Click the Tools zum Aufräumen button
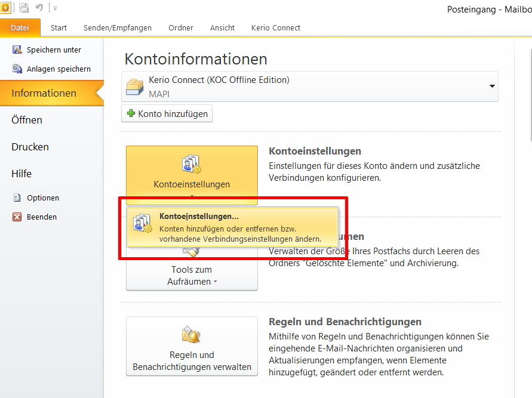 192,270
